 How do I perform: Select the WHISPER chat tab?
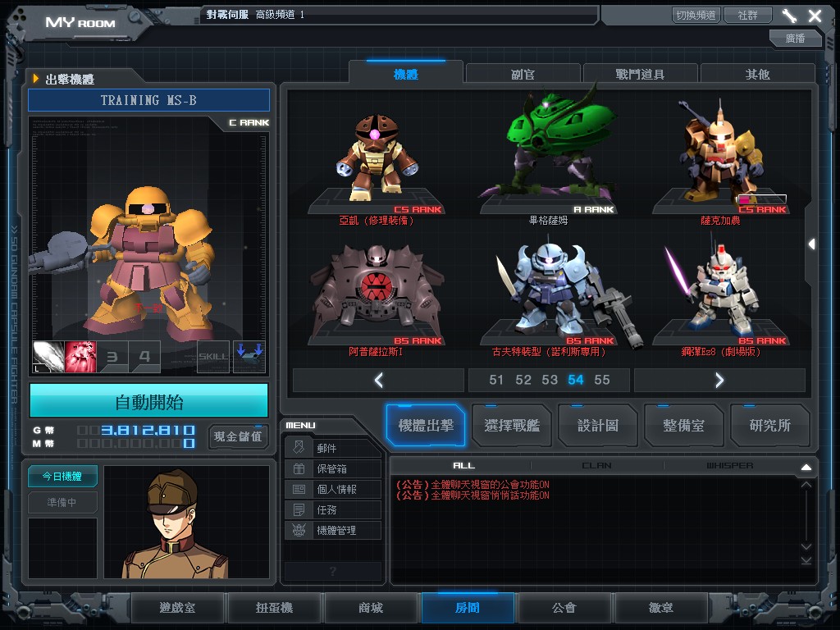729,466
